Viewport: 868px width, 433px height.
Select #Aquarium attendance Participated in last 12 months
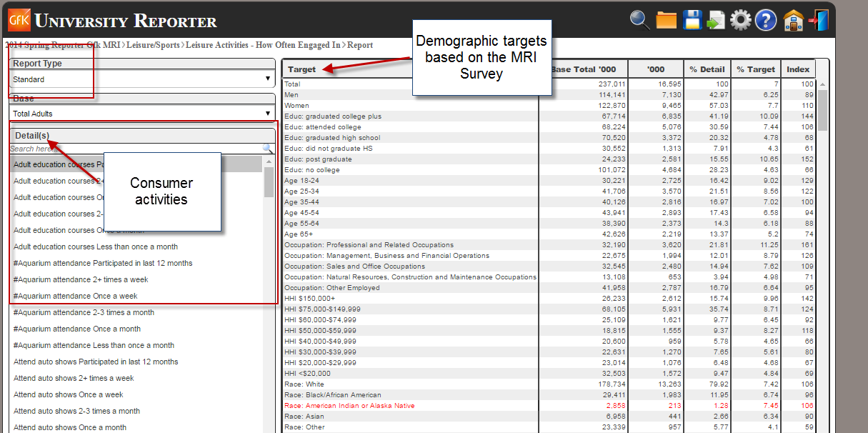click(x=136, y=263)
